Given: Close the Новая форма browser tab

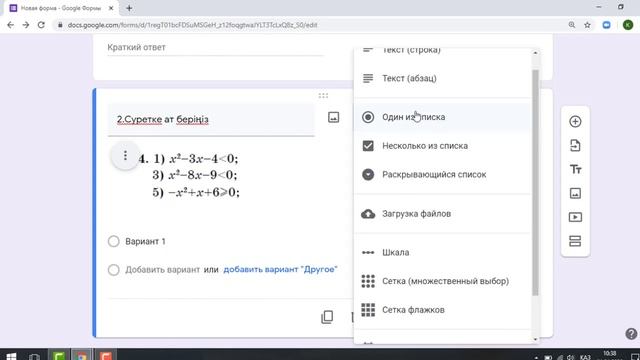Looking at the screenshot, I should (111, 8).
